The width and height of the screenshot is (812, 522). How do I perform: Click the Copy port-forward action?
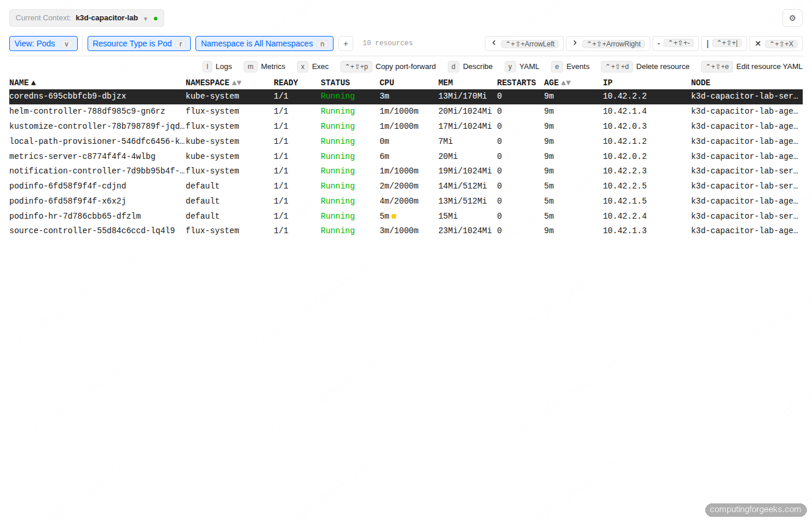pyautogui.click(x=389, y=67)
